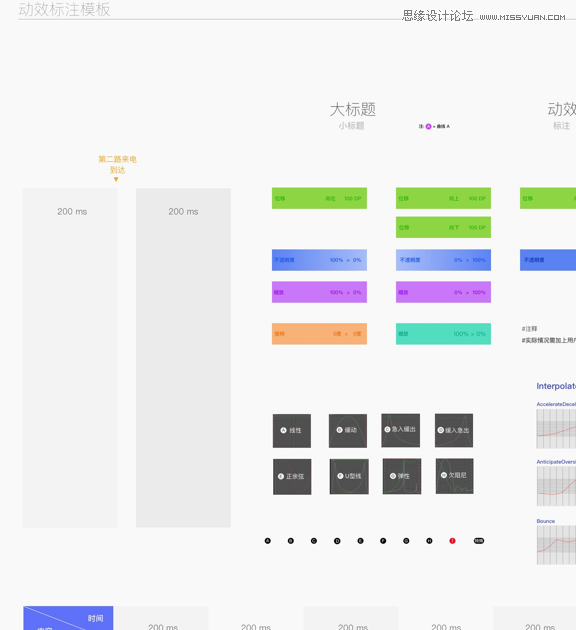Select the 急入缓出 curve thumbnail
The width and height of the screenshot is (576, 630).
(400, 430)
